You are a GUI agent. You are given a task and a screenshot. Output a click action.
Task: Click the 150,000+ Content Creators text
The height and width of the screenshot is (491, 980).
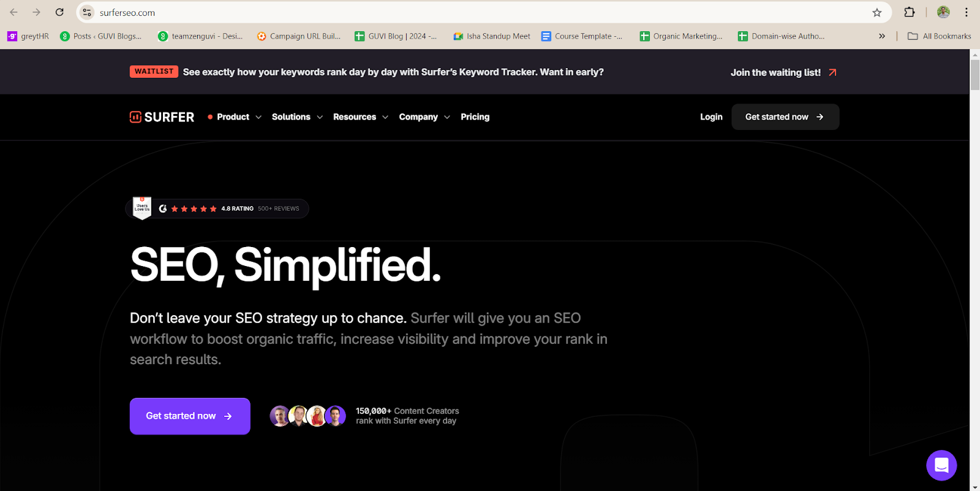pyautogui.click(x=407, y=411)
